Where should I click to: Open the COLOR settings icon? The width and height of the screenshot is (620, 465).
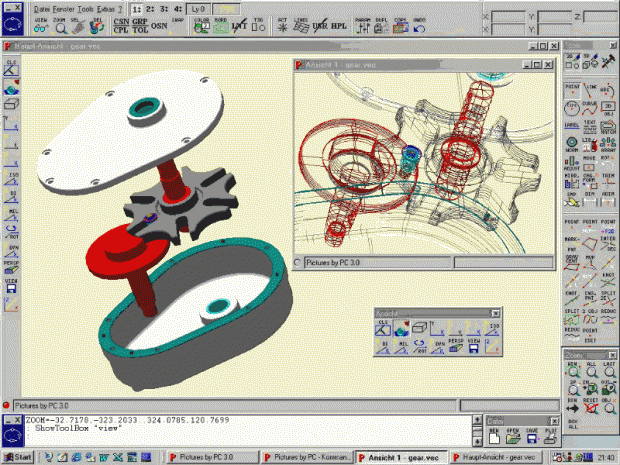[202, 26]
